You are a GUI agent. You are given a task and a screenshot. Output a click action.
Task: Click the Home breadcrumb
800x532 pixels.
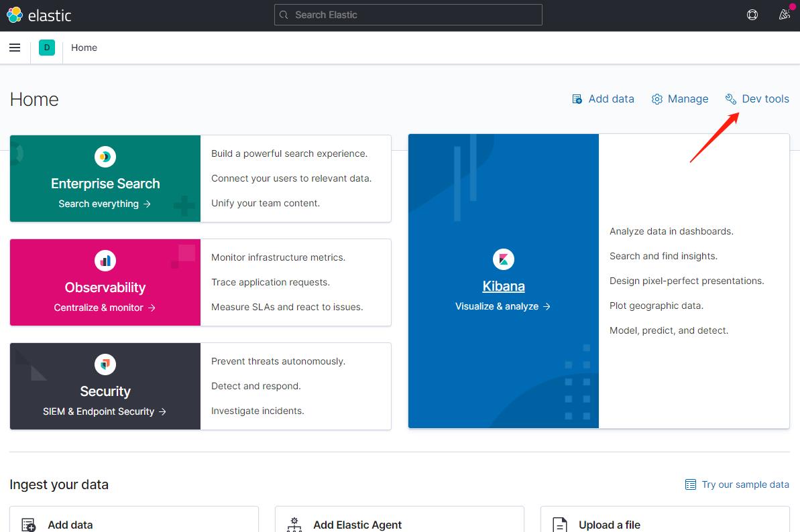[84, 48]
